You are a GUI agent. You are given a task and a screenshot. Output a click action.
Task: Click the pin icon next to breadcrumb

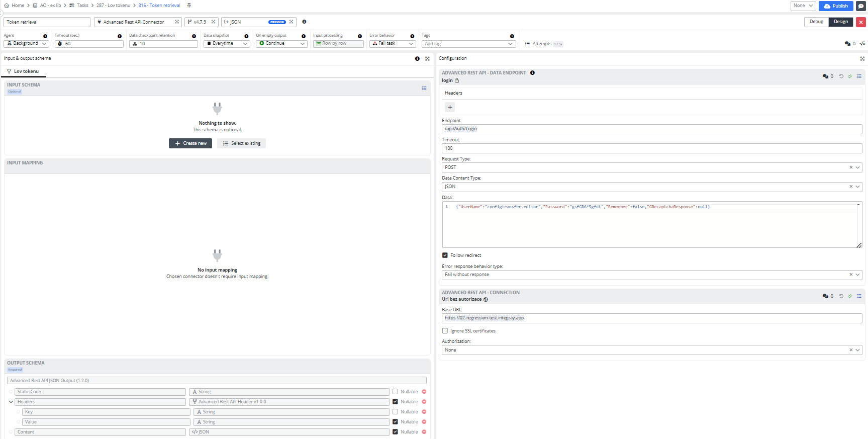click(189, 6)
